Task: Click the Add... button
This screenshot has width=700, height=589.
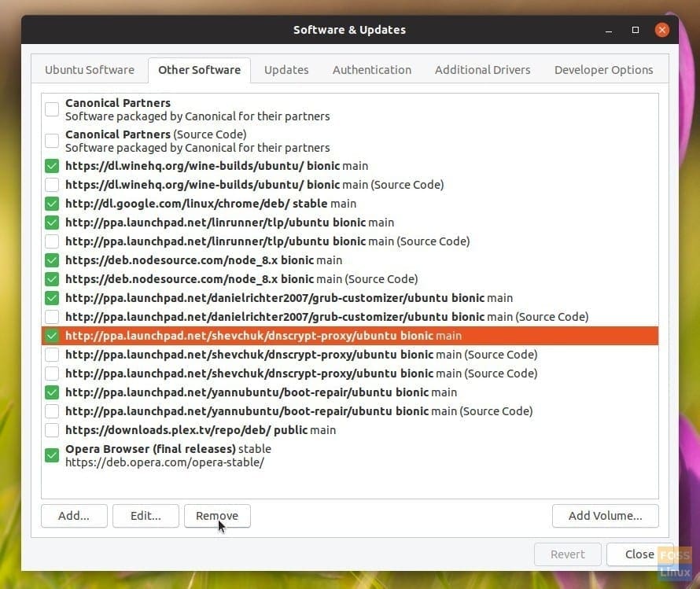Action: point(74,516)
